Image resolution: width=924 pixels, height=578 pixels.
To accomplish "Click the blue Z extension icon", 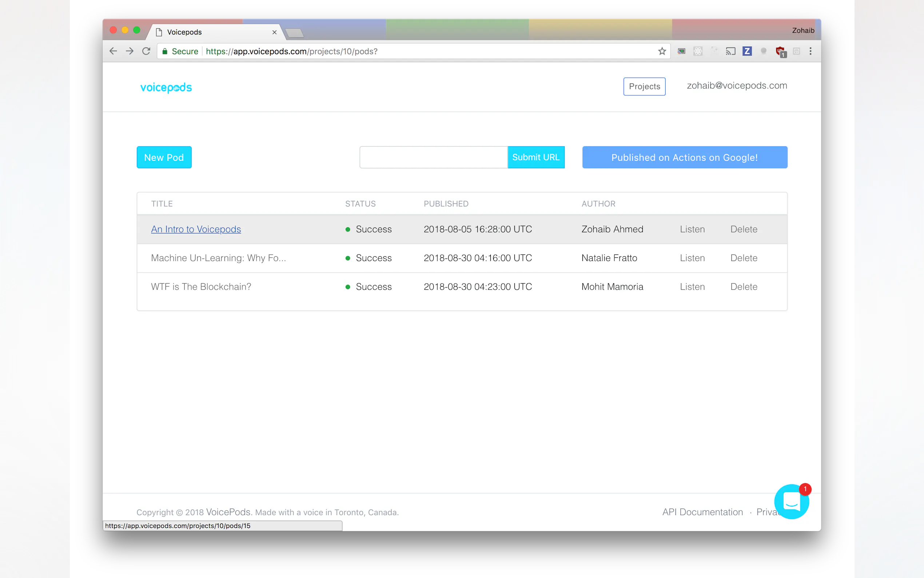I will [x=747, y=51].
